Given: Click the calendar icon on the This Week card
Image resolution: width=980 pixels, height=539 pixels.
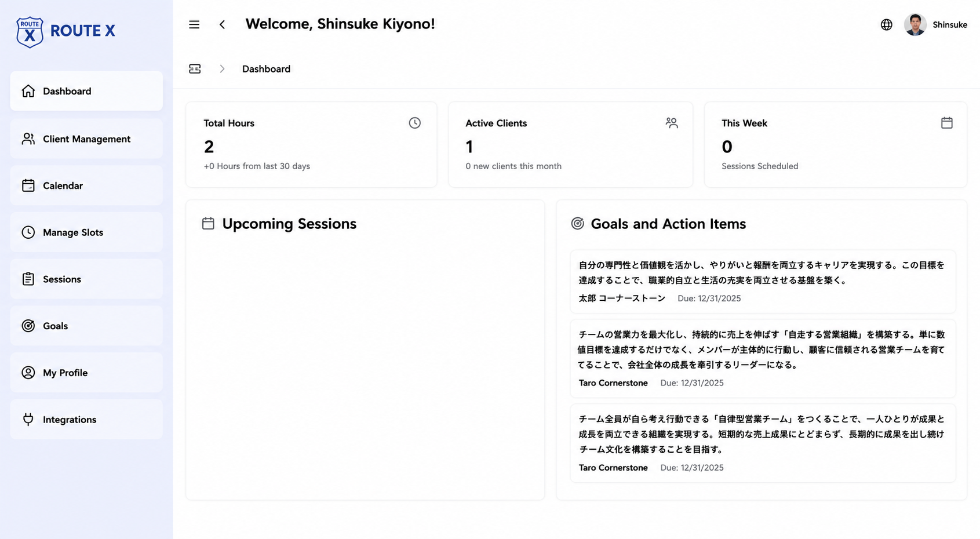Looking at the screenshot, I should tap(947, 123).
